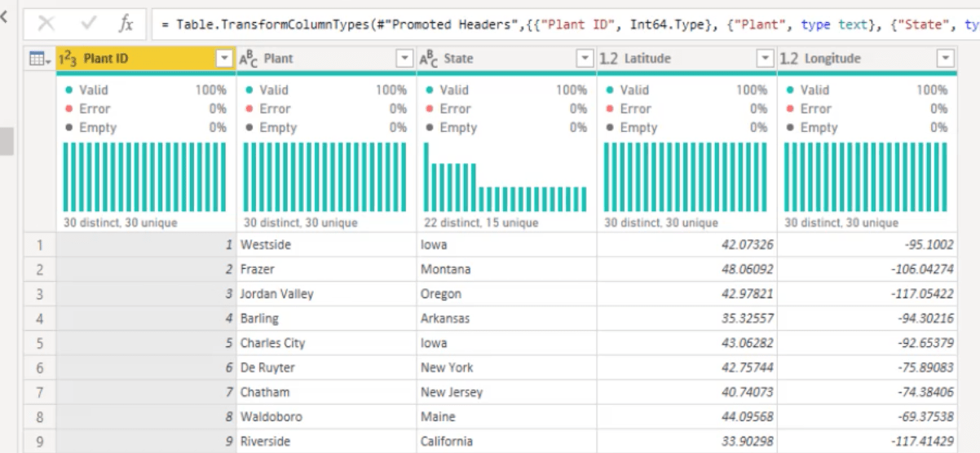Select the State column header
This screenshot has width=980, height=453.
point(506,59)
